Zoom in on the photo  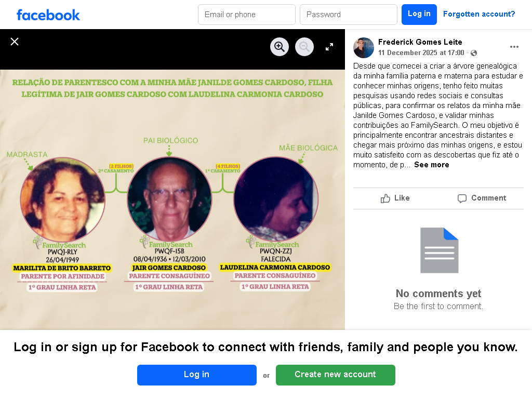click(x=279, y=46)
